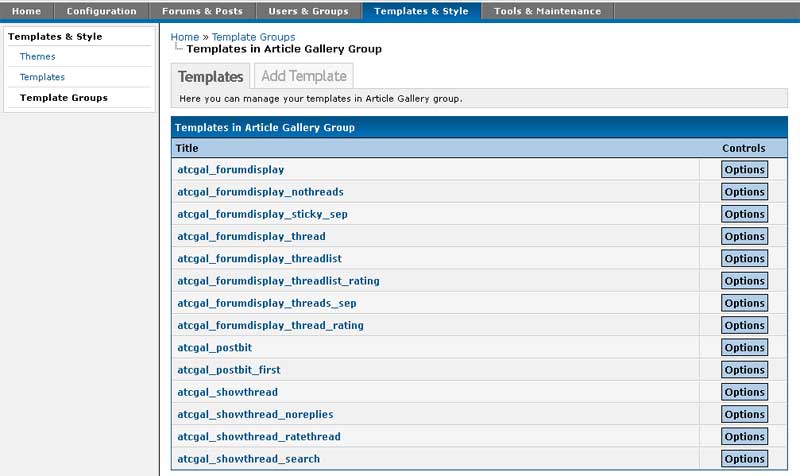
Task: Open the atcgal_forumdisplay template
Action: pos(231,170)
